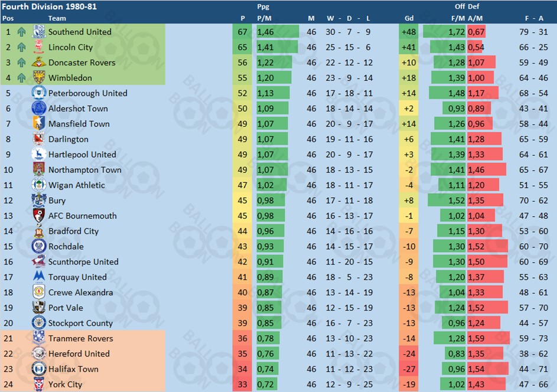The height and width of the screenshot is (392, 557).
Task: Click the Port Vale badge
Action: [x=39, y=307]
